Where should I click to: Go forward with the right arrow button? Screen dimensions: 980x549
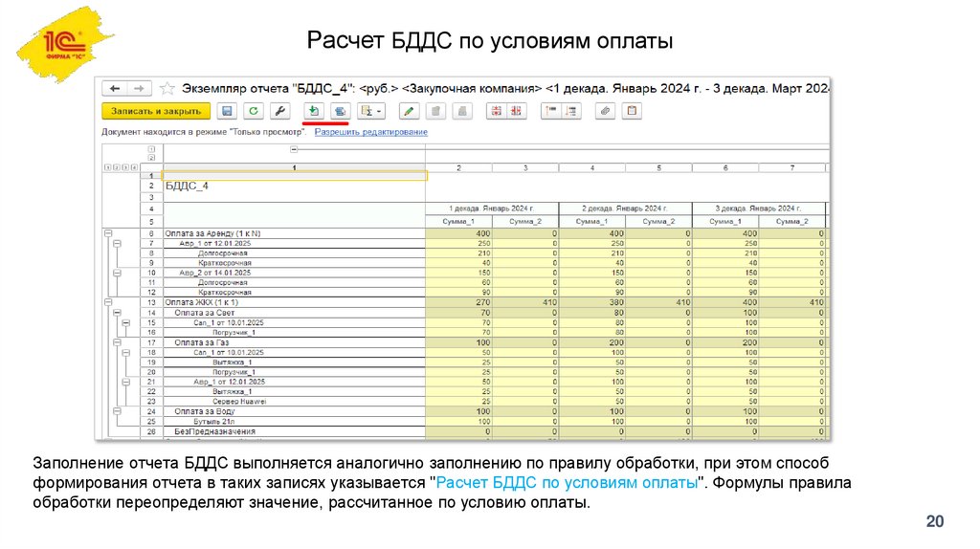click(x=139, y=89)
